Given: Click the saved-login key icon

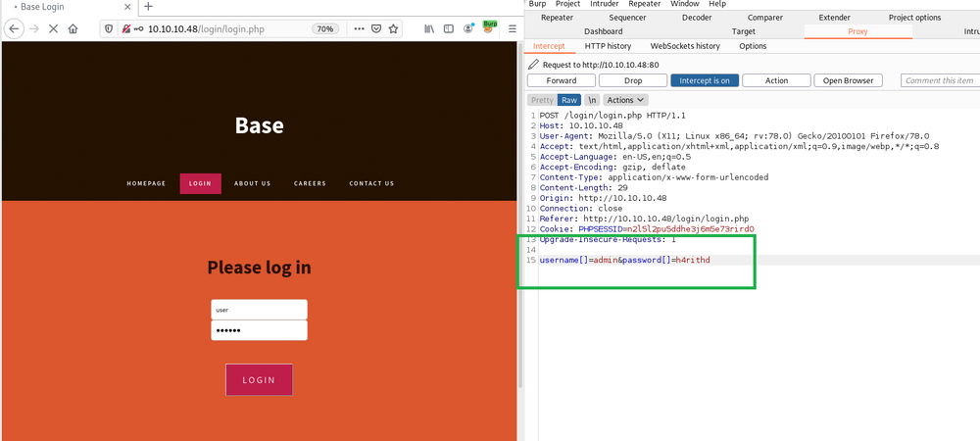Looking at the screenshot, I should click(x=138, y=28).
